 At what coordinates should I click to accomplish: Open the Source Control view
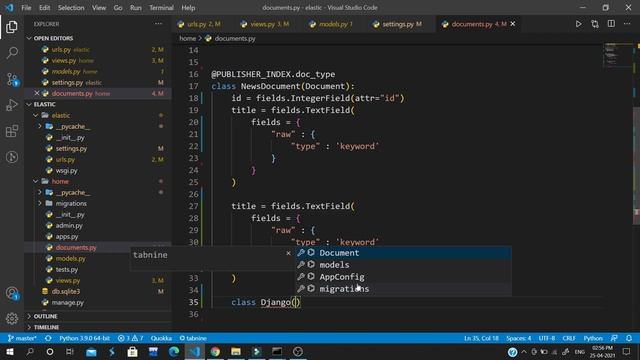pyautogui.click(x=12, y=79)
